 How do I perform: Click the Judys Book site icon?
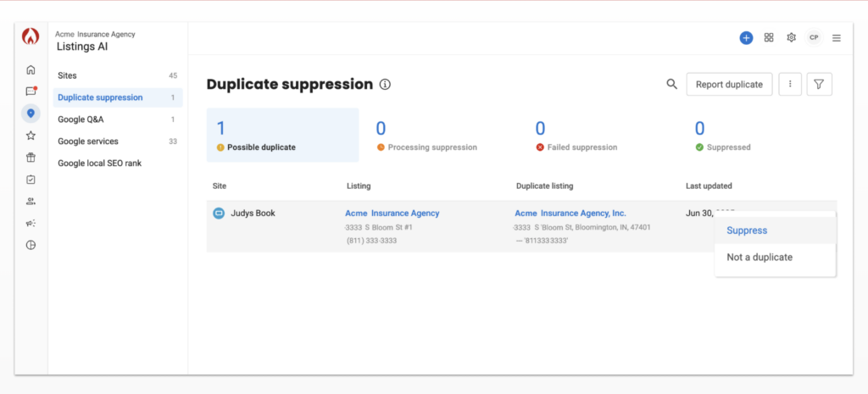(219, 213)
